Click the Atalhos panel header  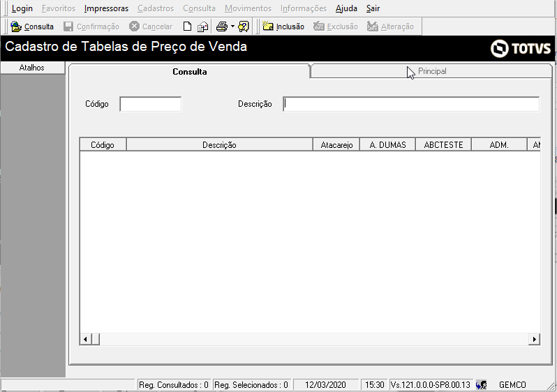pyautogui.click(x=32, y=68)
